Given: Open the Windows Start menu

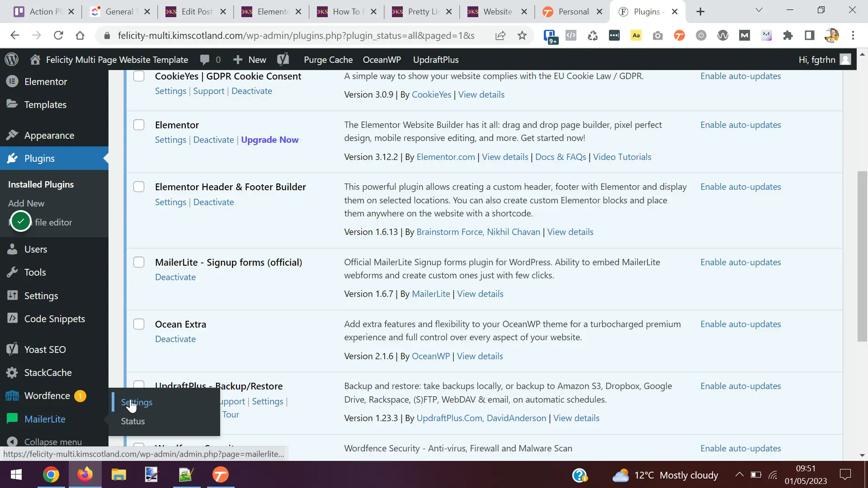Looking at the screenshot, I should point(16,474).
